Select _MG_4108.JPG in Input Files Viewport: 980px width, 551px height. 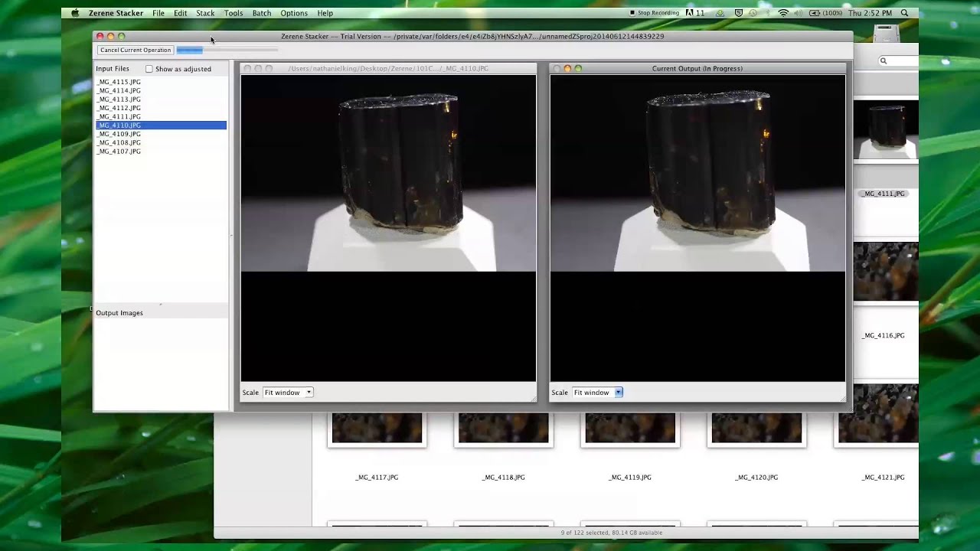(161, 143)
